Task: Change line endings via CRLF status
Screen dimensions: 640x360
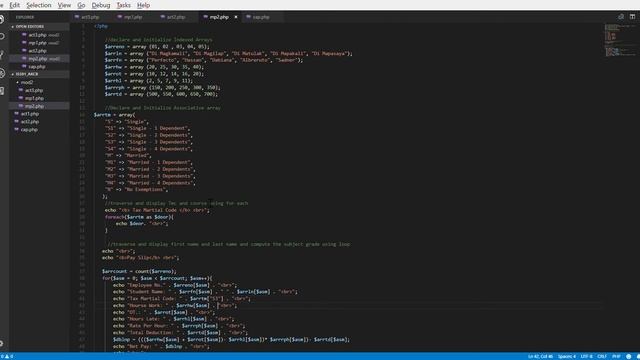Action: pos(602,356)
